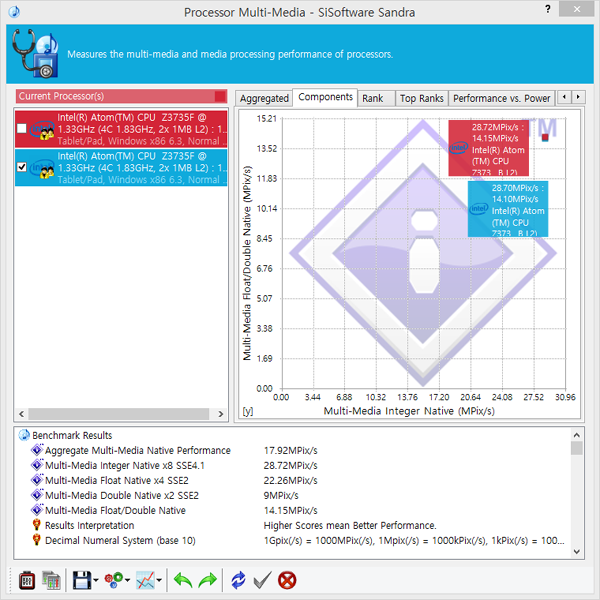Switch to the Aggregated tab
This screenshot has width=600, height=600.
click(264, 99)
